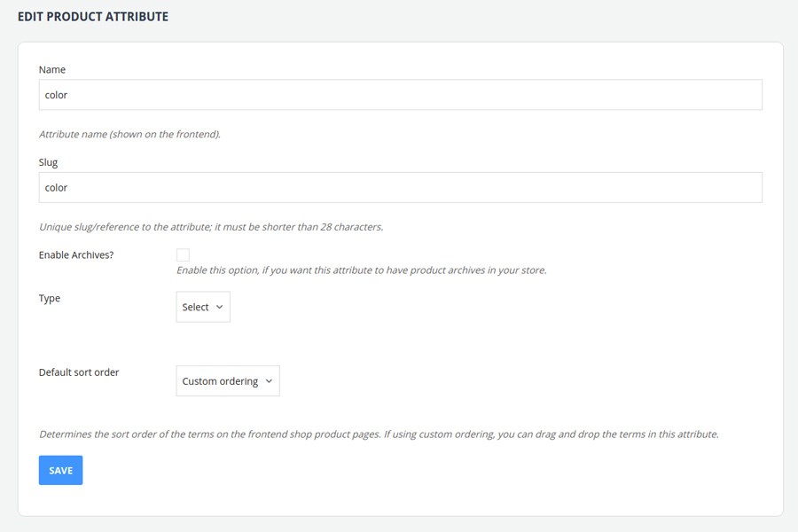Click the 'Enable Archives?' label
The height and width of the screenshot is (532, 798).
pyautogui.click(x=76, y=255)
